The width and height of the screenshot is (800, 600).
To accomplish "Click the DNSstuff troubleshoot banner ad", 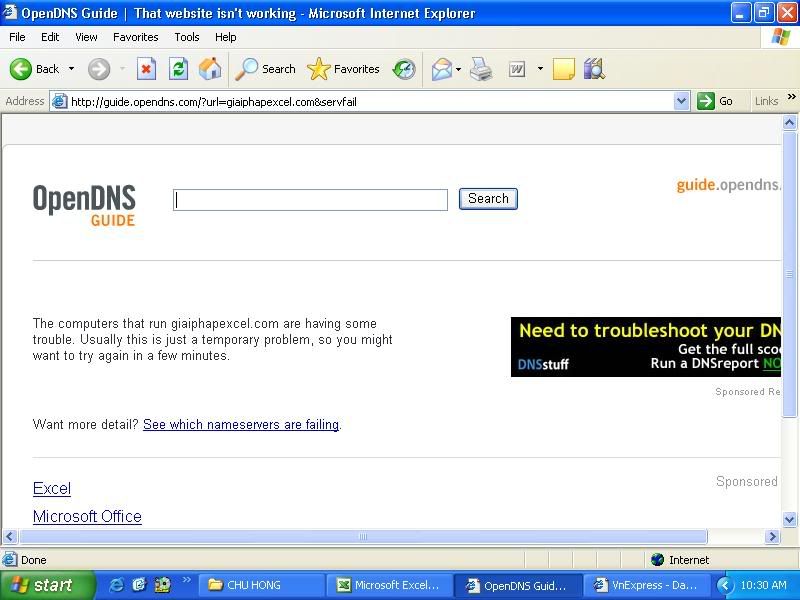I will point(646,347).
